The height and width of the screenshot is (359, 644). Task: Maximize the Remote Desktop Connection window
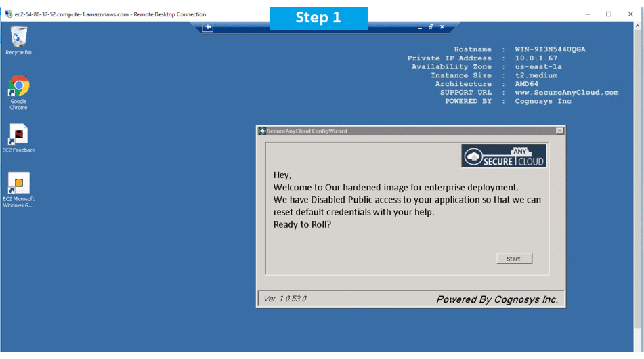609,14
